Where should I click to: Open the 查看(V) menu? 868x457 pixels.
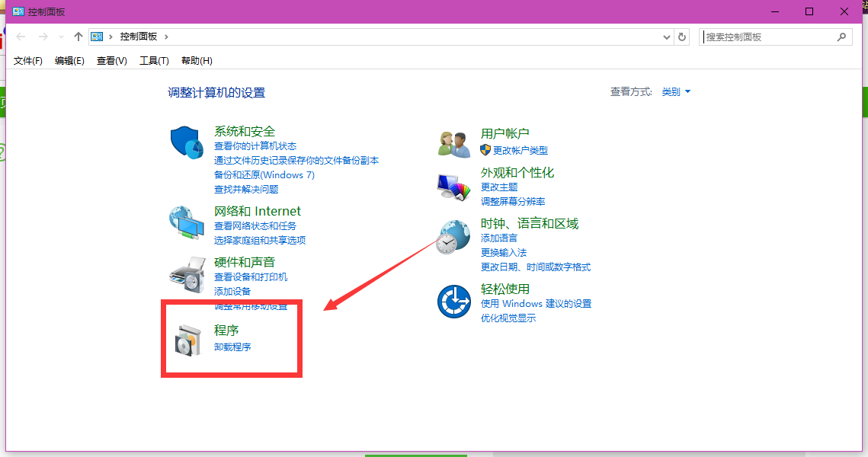(x=111, y=61)
